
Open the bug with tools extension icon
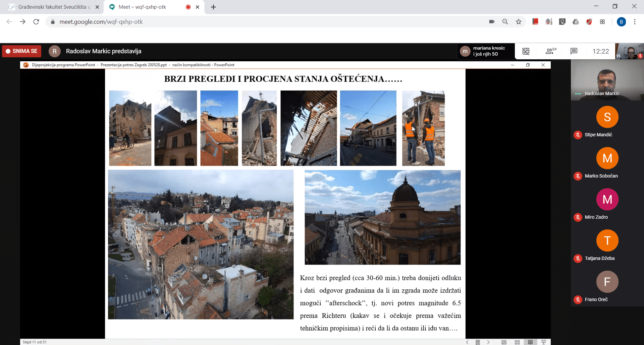point(549,22)
